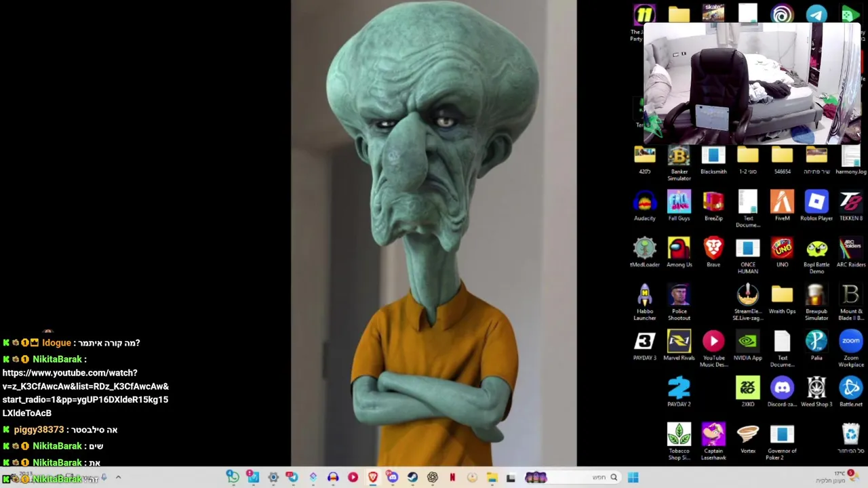Viewport: 868px width, 488px height.
Task: Open Steam from the taskbar
Action: click(x=412, y=477)
